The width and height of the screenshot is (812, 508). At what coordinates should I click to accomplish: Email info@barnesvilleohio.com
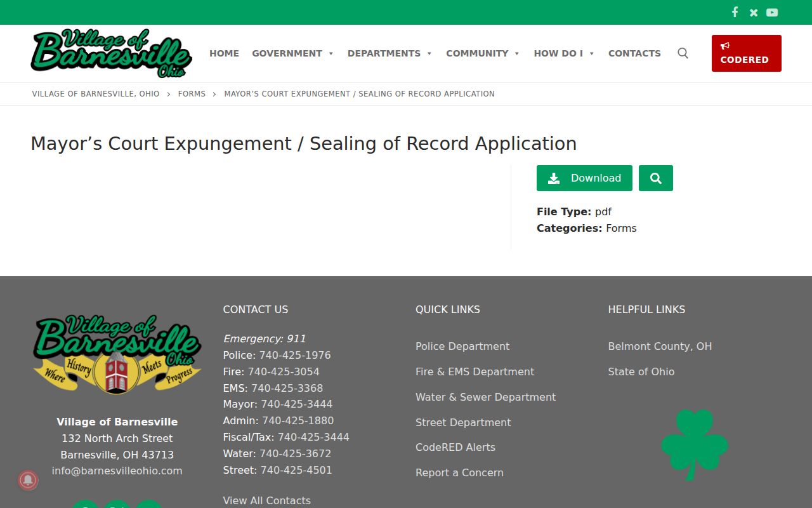(x=117, y=471)
